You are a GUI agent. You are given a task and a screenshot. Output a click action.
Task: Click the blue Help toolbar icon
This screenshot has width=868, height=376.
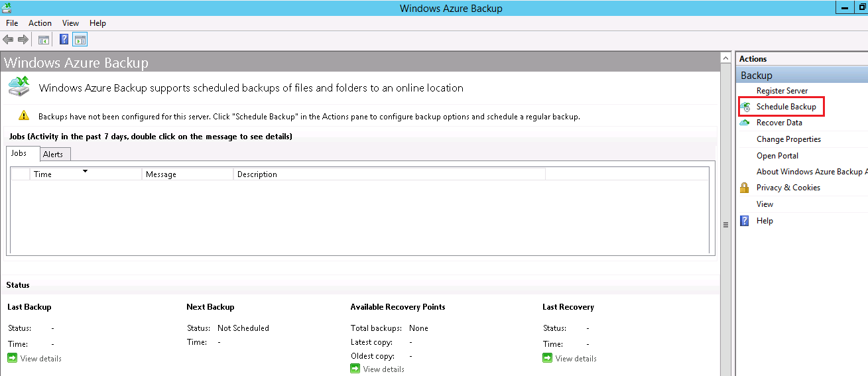(64, 40)
